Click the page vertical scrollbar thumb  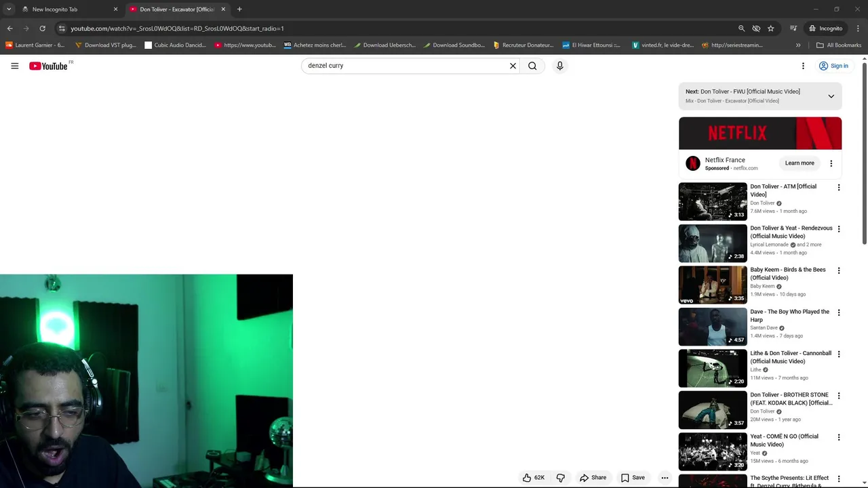[865, 152]
